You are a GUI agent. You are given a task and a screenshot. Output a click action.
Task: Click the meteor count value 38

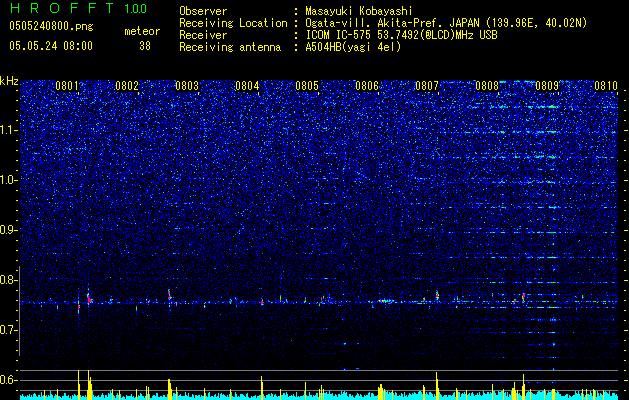point(145,46)
